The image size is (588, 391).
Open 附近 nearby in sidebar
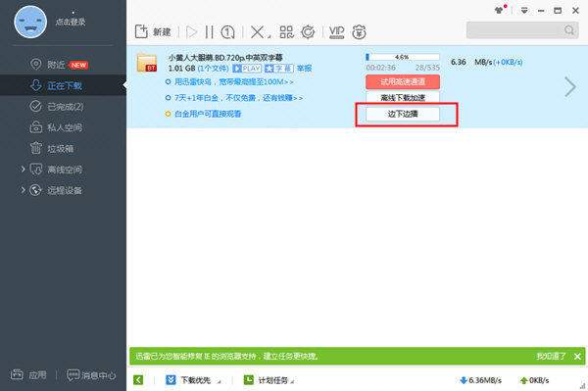(56, 65)
